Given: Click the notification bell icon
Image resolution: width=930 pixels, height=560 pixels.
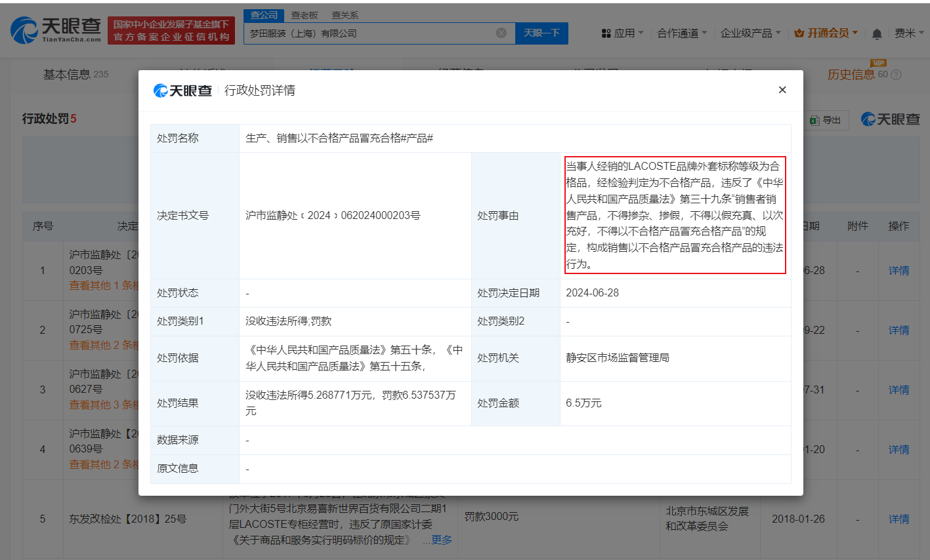Looking at the screenshot, I should [876, 32].
